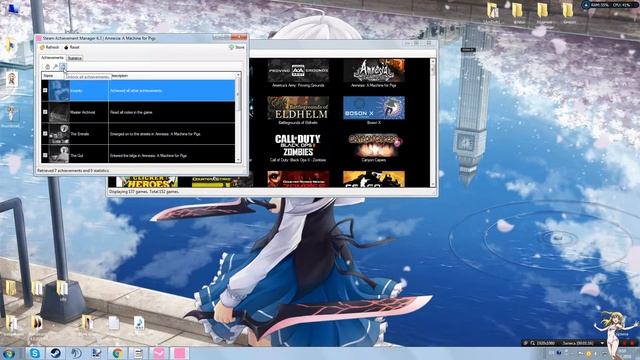This screenshot has width=640, height=360.
Task: Select the CS:GO game tile at bottom
Action: click(x=374, y=179)
